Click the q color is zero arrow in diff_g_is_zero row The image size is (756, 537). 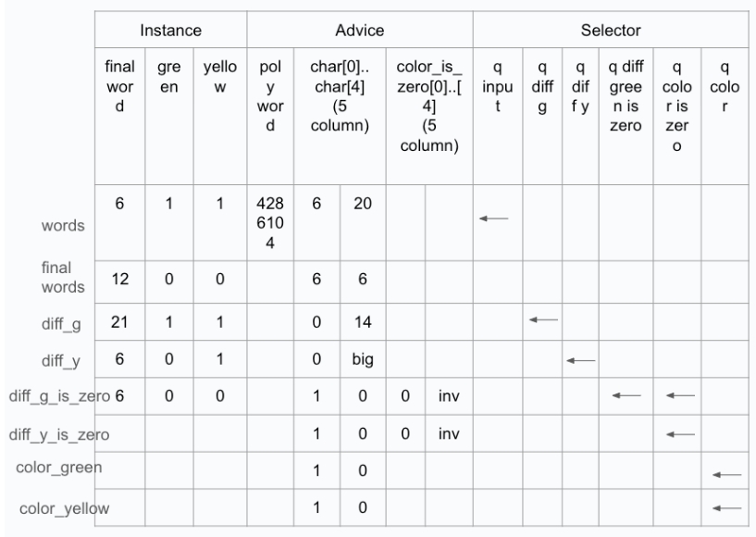pos(680,395)
